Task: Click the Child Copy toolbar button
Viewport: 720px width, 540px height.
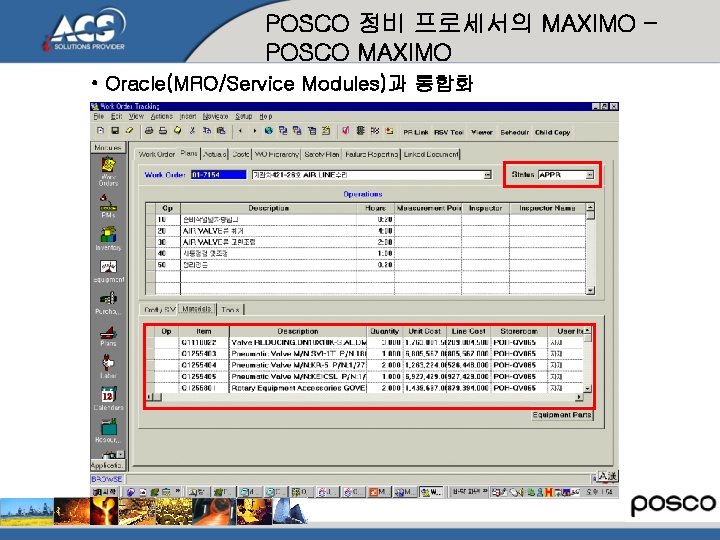Action: [552, 132]
